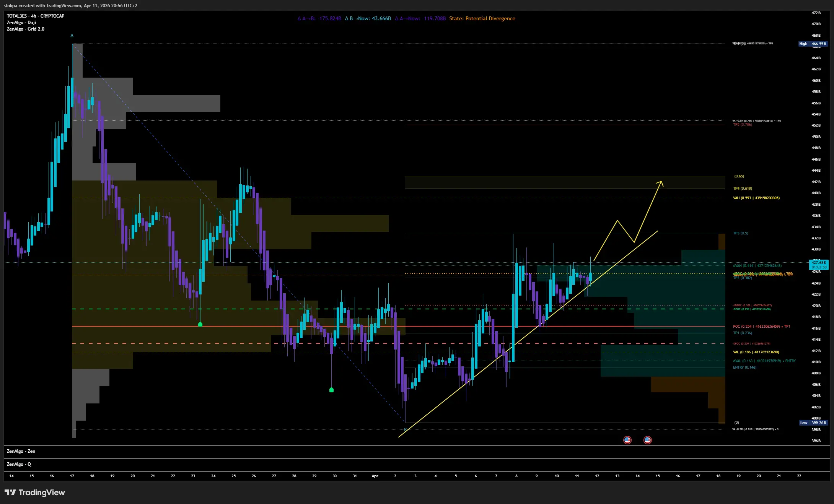The image size is (834, 504).
Task: Click the TOTAL3ES 4h CRYPTOCAP symbol title
Action: (36, 16)
